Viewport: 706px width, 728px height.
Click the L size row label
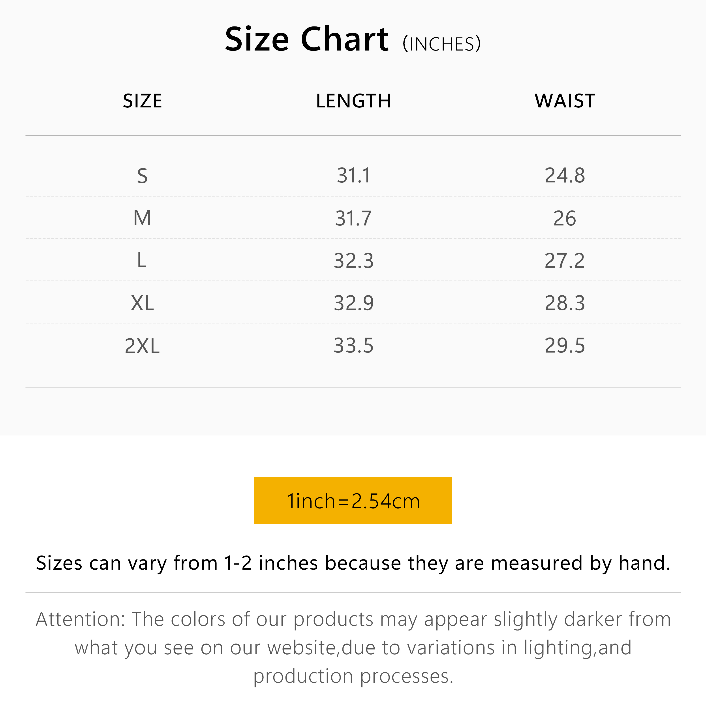pyautogui.click(x=142, y=260)
